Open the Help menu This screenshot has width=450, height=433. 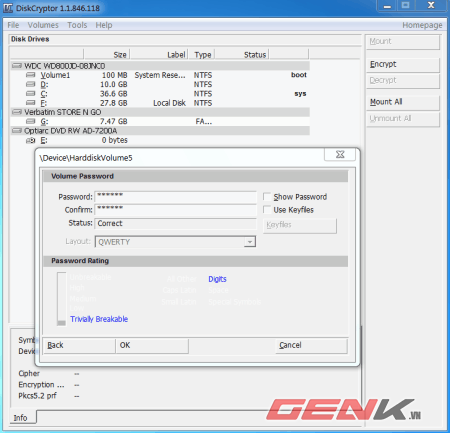tap(104, 25)
